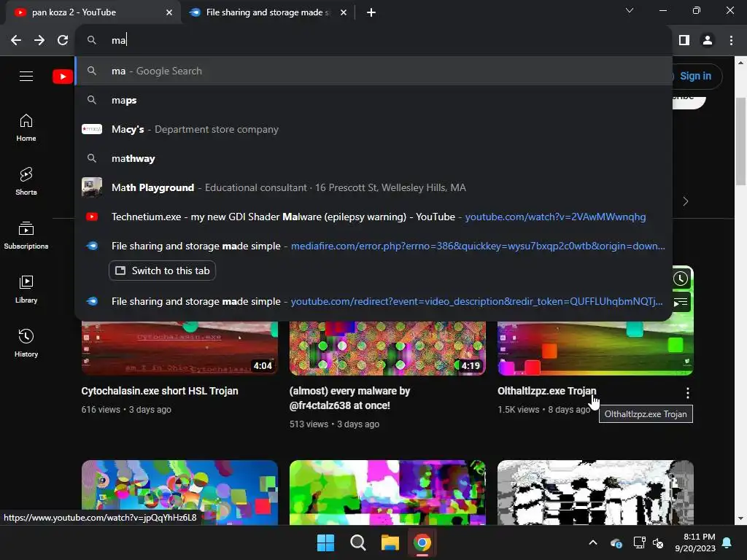Open Olthaltlzpz.exe Trojan video title
Screen dimensions: 747x560
pyautogui.click(x=546, y=391)
